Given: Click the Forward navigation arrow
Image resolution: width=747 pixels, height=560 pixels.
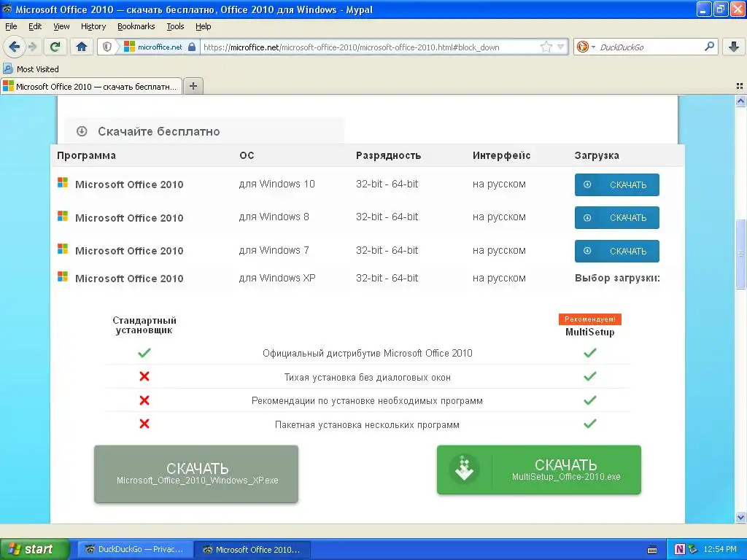Looking at the screenshot, I should pyautogui.click(x=32, y=47).
